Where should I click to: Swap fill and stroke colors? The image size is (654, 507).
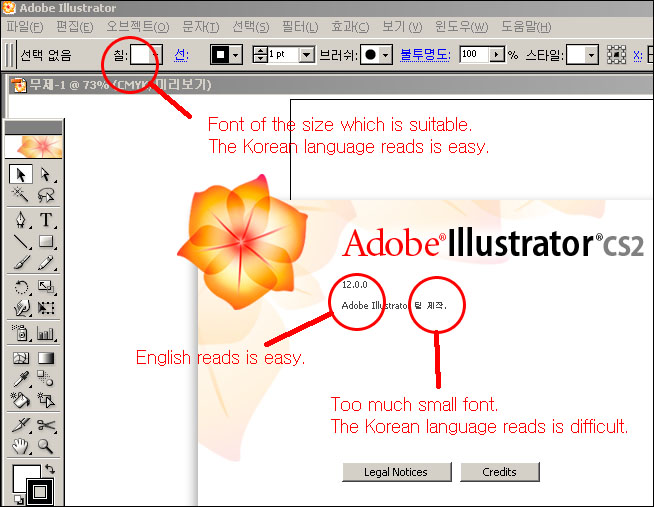[50, 469]
